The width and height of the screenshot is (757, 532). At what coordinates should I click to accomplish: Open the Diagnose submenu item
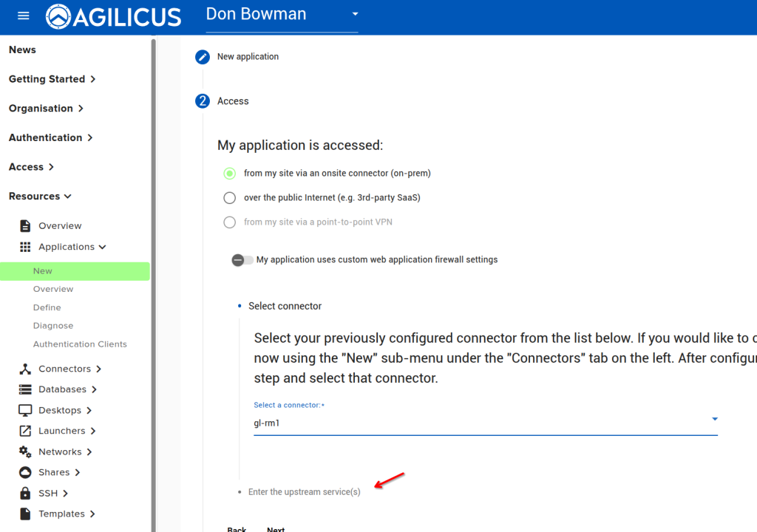click(53, 326)
